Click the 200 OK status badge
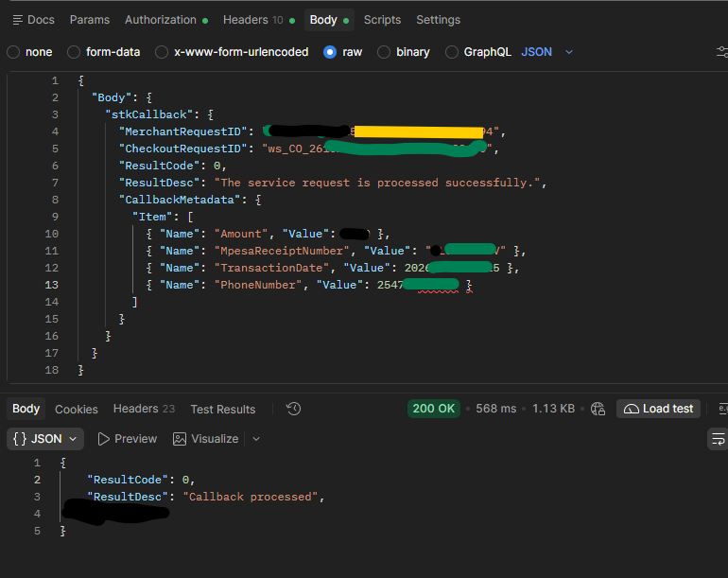728x578 pixels. 434,409
